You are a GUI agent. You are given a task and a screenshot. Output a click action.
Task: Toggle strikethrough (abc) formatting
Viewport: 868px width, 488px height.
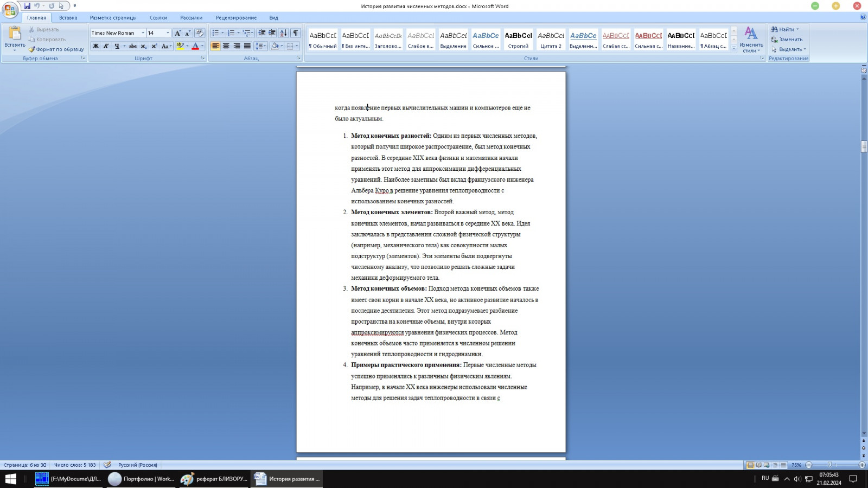pyautogui.click(x=133, y=46)
